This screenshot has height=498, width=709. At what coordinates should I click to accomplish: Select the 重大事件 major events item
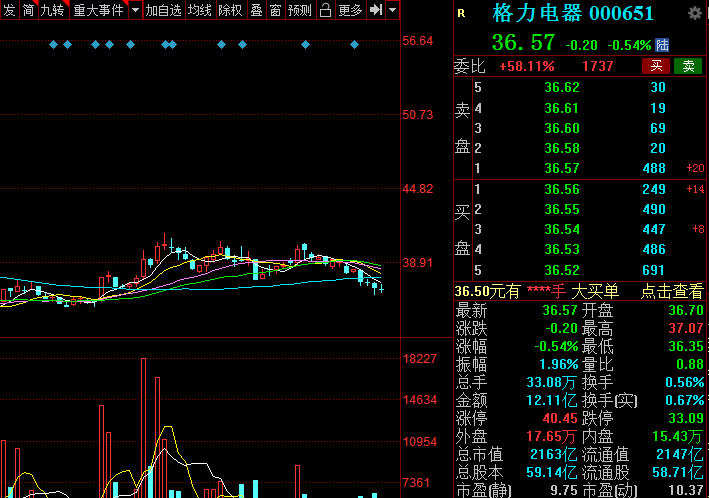coord(98,10)
